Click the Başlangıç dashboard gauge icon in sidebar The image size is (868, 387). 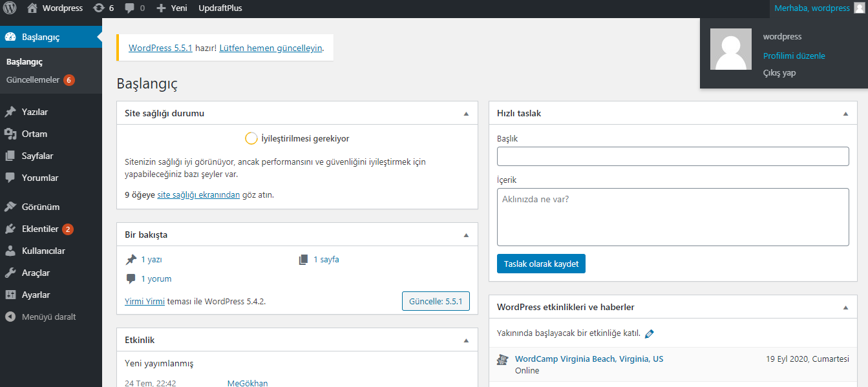click(x=10, y=37)
